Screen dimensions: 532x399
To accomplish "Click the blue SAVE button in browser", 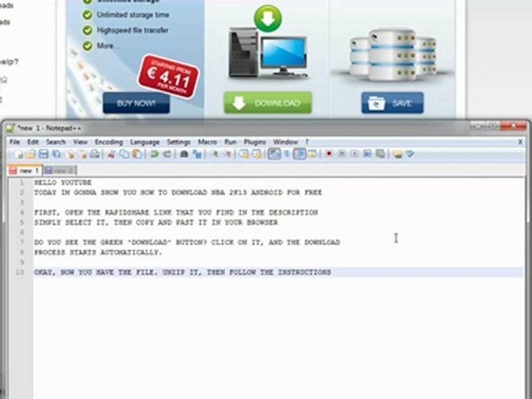I will pyautogui.click(x=392, y=103).
